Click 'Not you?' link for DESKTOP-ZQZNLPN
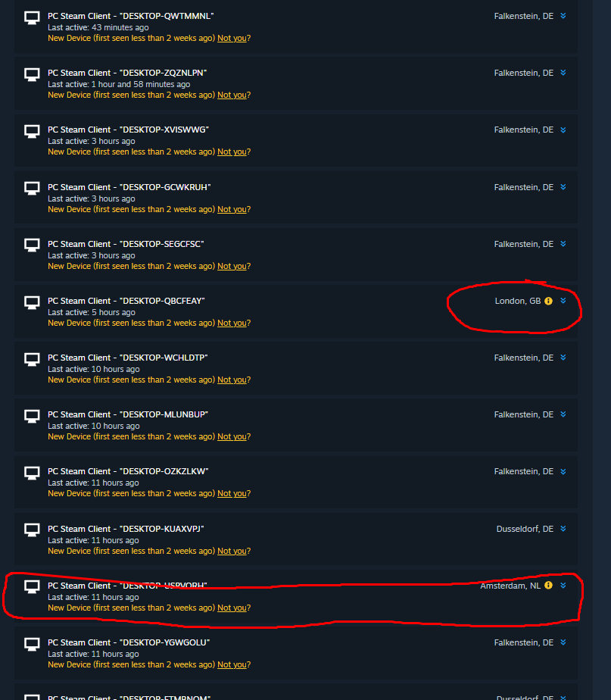611x700 pixels. pyautogui.click(x=234, y=95)
